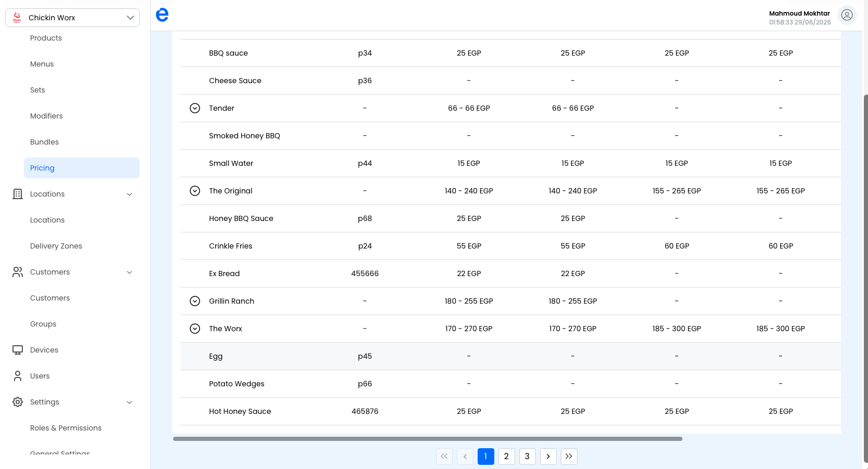Collapse the Locations sidebar section chevron

point(129,194)
